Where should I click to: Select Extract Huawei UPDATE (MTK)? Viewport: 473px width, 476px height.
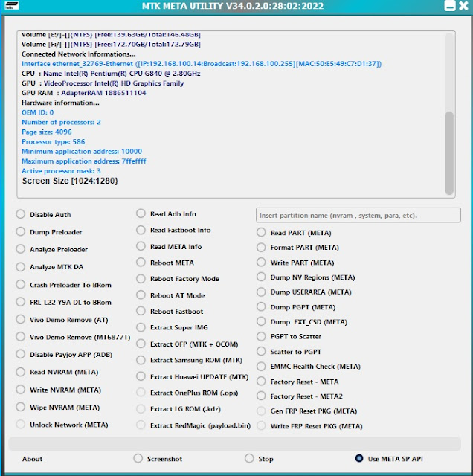click(x=141, y=376)
